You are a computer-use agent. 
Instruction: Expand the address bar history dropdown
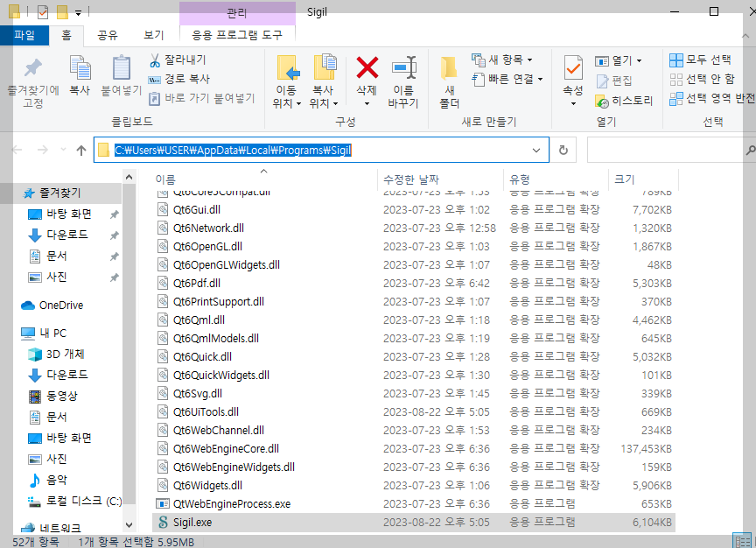535,151
